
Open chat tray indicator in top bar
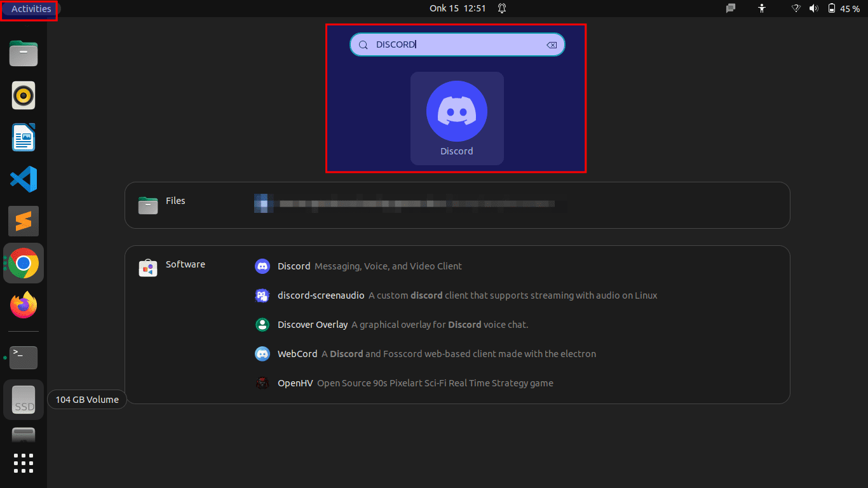pos(731,8)
